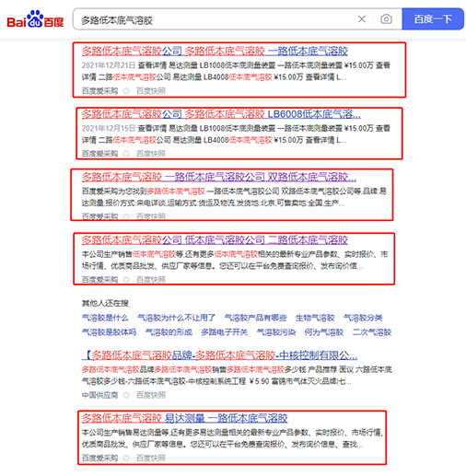Click related search 二次气溶胶
Viewport: 466px width, 476px height.
click(x=372, y=332)
